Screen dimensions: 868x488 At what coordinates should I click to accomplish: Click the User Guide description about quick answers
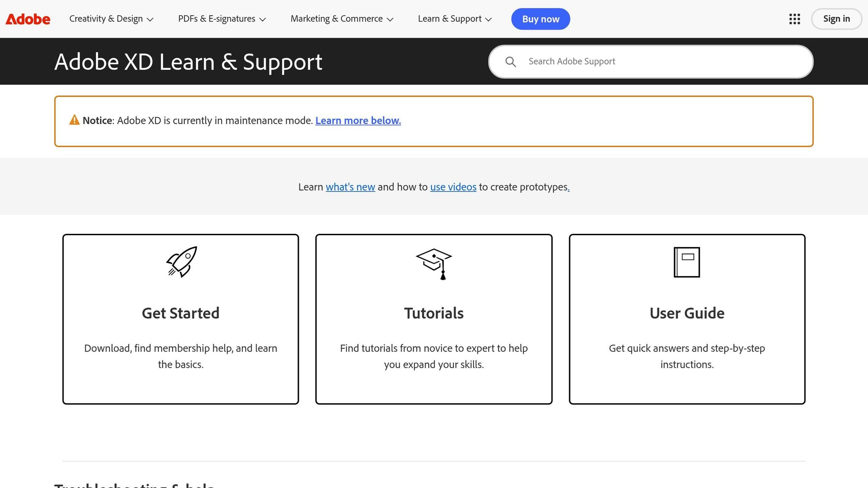click(687, 356)
